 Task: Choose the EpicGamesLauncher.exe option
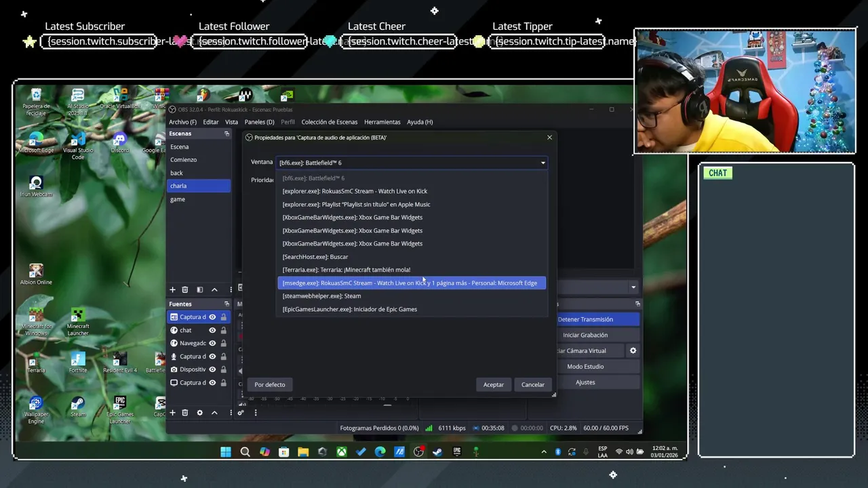click(x=412, y=309)
